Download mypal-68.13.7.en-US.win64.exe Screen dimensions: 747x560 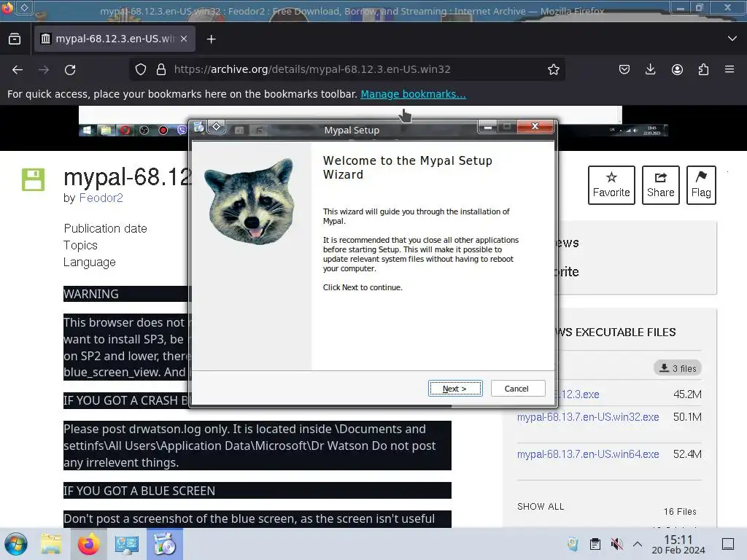588,454
